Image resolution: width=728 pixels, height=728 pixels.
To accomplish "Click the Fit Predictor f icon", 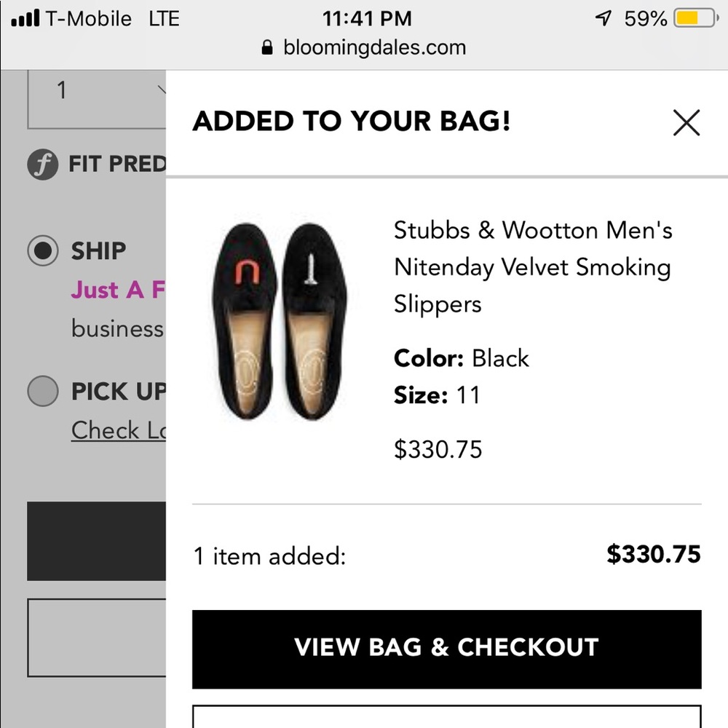I will tap(42, 165).
